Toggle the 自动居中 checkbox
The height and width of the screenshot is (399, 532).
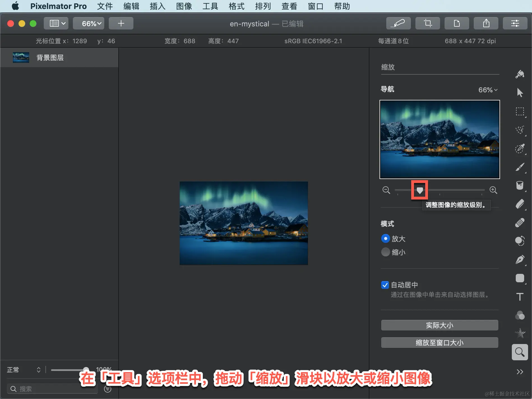pos(385,285)
